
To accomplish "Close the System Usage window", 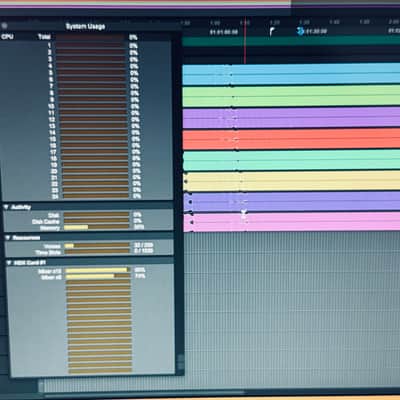I will click(x=4, y=25).
